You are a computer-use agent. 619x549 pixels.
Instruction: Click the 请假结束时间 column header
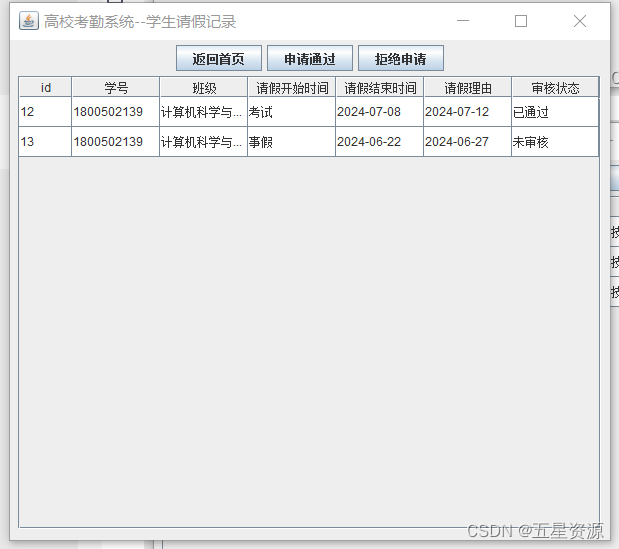(380, 87)
